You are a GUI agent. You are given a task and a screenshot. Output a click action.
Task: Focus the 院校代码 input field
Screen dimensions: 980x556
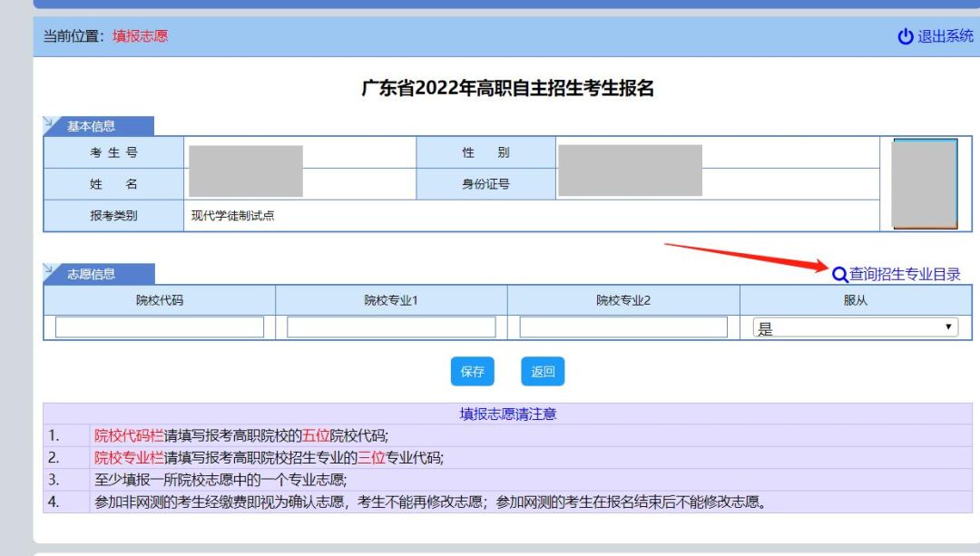pyautogui.click(x=160, y=327)
